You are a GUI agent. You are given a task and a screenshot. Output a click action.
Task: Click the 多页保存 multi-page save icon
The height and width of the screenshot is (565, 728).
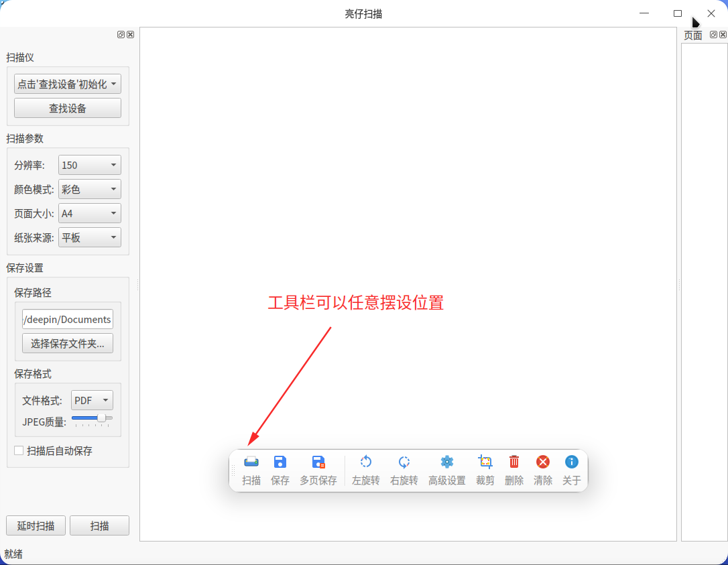click(318, 462)
